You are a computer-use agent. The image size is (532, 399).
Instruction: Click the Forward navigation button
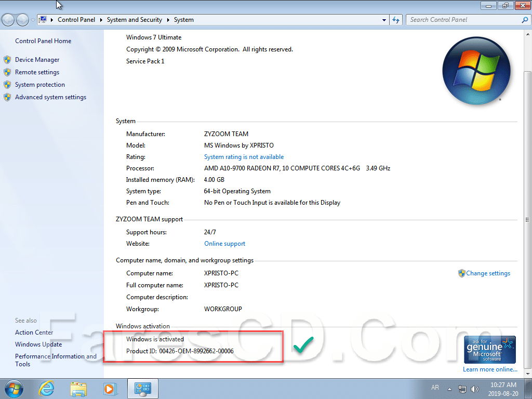[22, 20]
